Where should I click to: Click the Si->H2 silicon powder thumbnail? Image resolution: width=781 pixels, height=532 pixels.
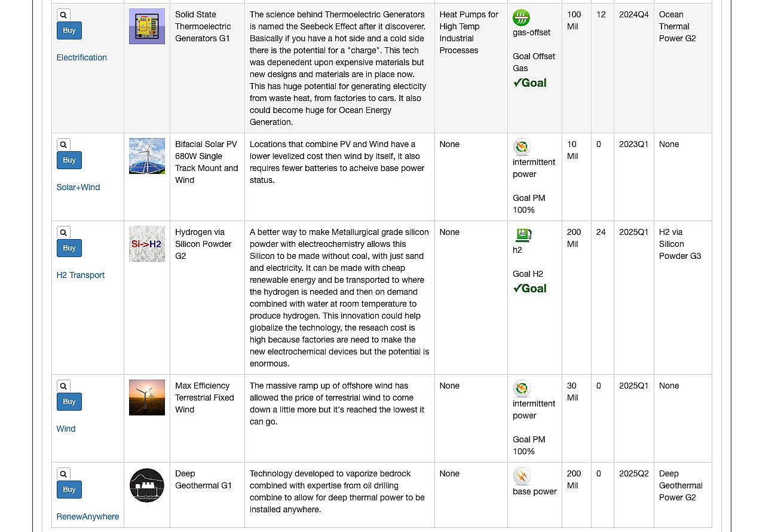[x=147, y=244]
